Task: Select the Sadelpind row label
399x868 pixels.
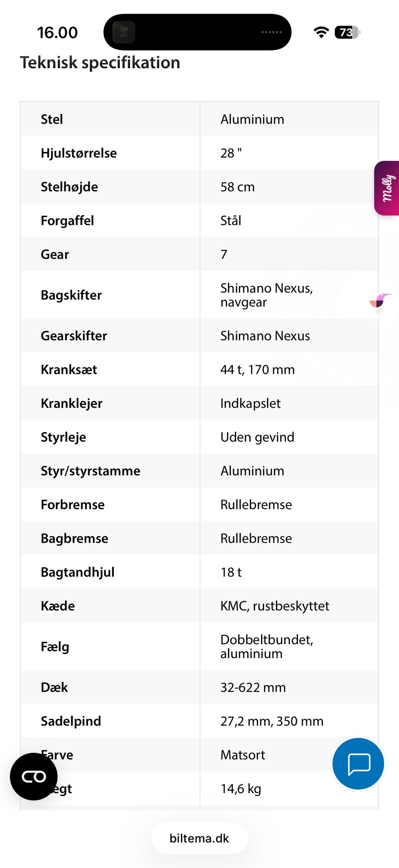Action: 71,721
